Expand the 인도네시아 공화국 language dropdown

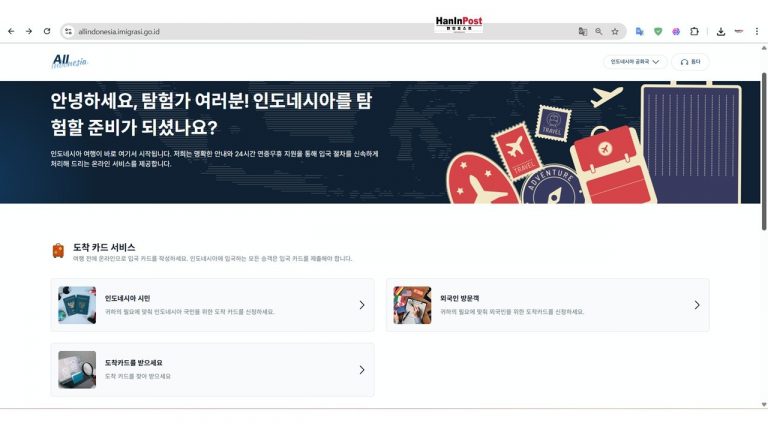point(635,62)
